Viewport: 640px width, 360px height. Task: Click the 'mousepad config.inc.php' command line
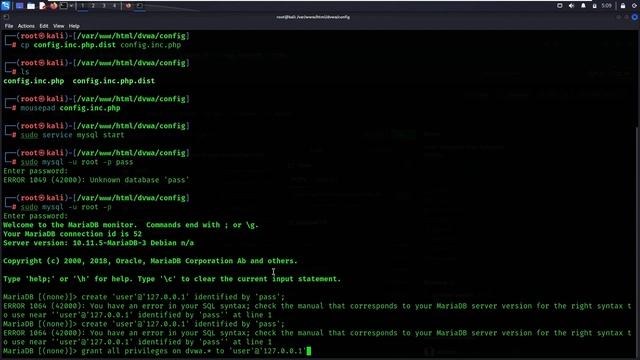click(x=70, y=108)
